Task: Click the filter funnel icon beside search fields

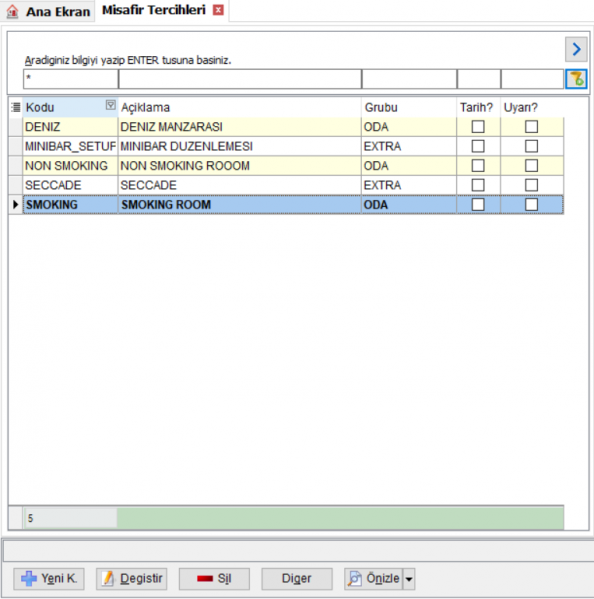Action: click(x=576, y=79)
